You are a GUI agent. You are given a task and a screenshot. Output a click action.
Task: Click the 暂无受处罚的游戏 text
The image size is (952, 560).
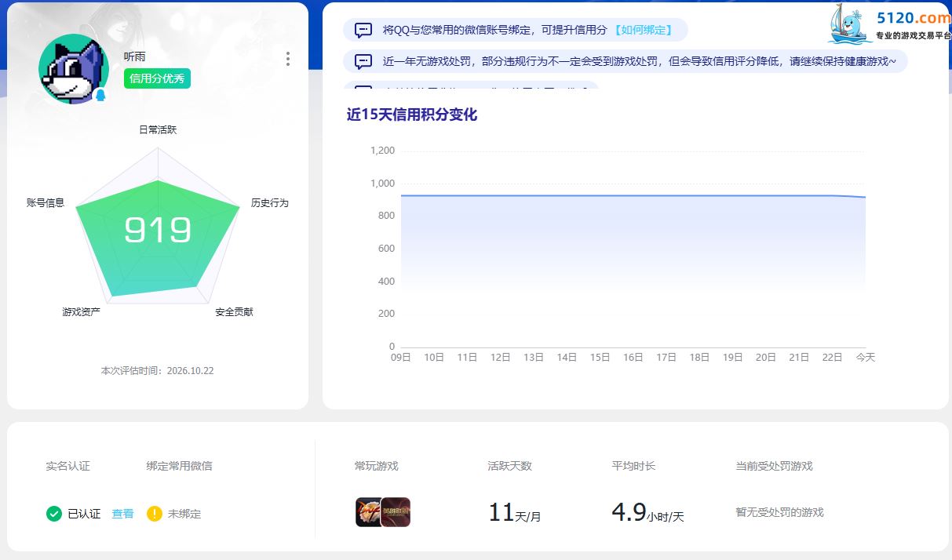[x=779, y=512]
